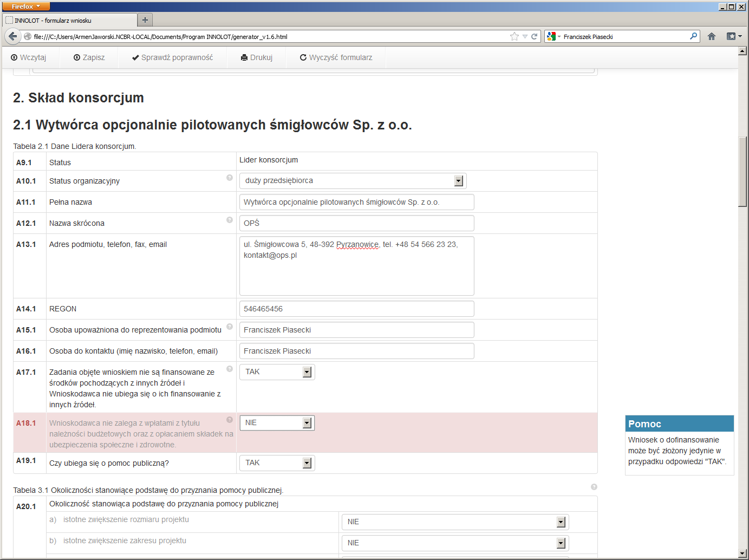Viewport: 749px width, 560px height.
Task: Click Sprawdź poprawność button
Action: tap(173, 57)
